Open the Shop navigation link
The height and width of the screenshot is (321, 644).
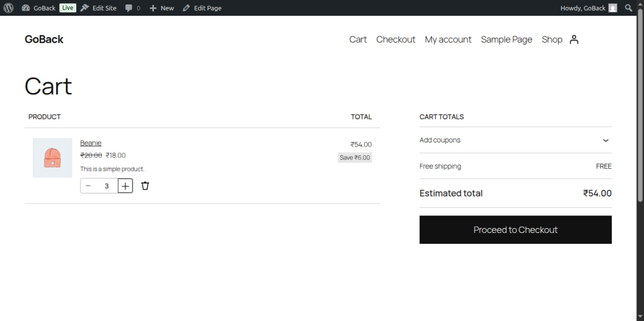(x=552, y=40)
